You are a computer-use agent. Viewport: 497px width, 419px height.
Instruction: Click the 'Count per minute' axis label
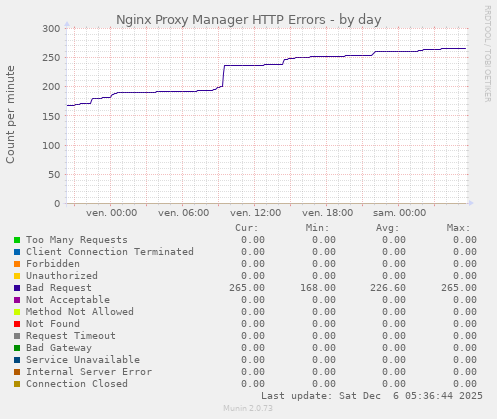tap(10, 114)
